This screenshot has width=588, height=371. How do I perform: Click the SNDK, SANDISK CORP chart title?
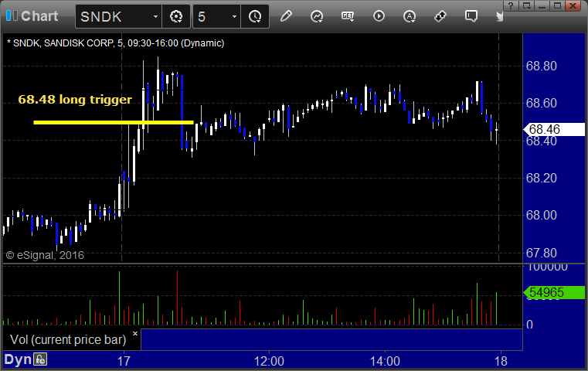[115, 43]
